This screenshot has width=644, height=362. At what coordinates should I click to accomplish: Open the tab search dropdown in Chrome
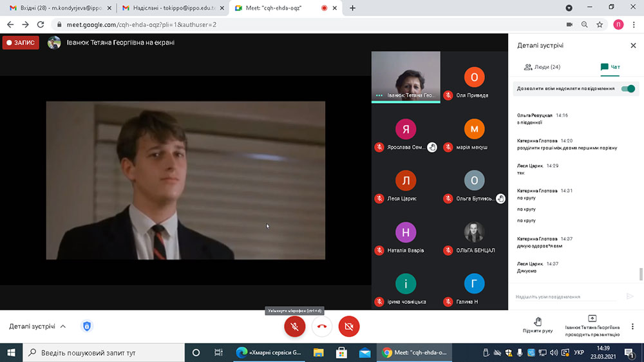point(569,8)
